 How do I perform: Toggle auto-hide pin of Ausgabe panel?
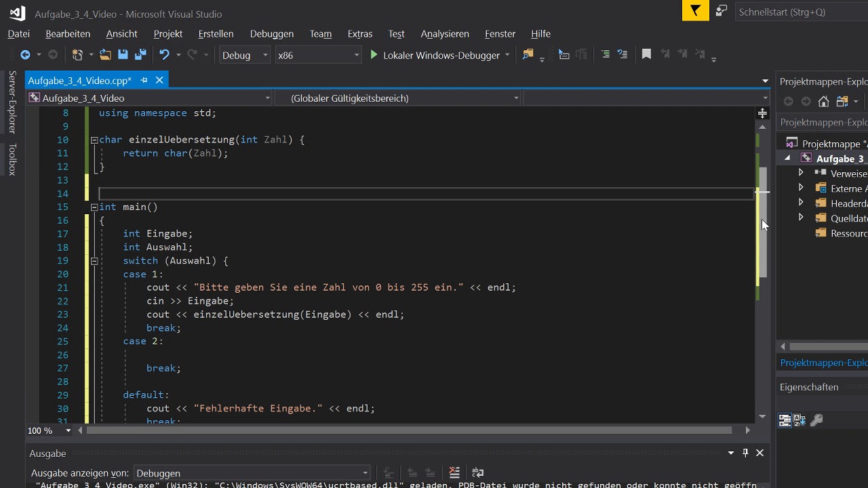point(745,453)
